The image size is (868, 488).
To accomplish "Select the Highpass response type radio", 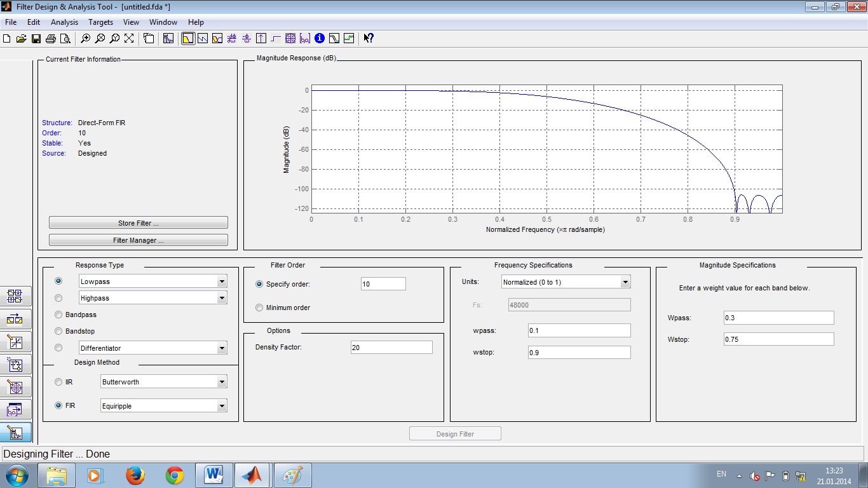I will tap(58, 298).
